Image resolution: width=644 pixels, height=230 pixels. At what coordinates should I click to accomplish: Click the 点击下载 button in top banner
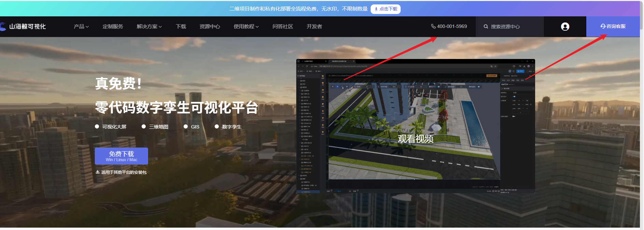click(x=386, y=9)
